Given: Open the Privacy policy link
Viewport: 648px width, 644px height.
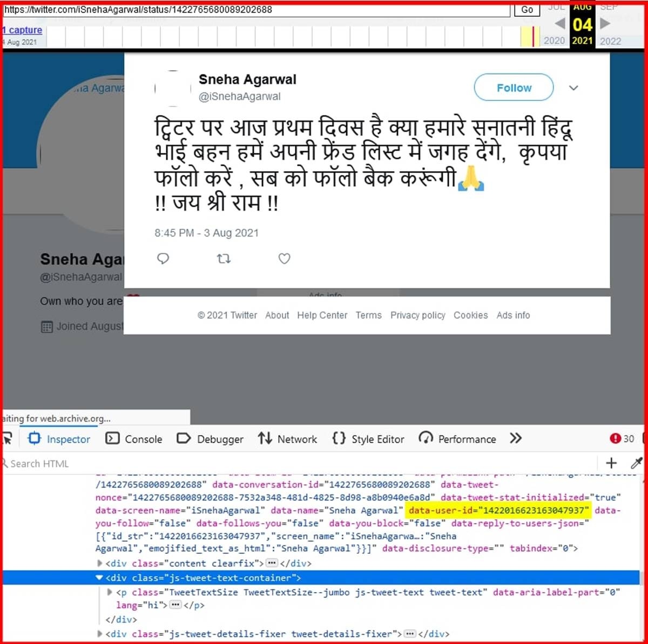Looking at the screenshot, I should pyautogui.click(x=418, y=315).
